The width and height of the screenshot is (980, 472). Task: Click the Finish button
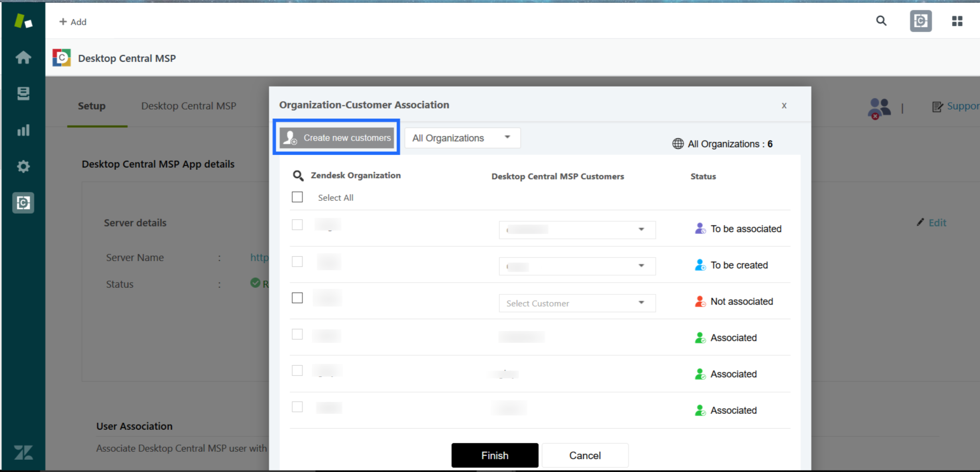(495, 455)
